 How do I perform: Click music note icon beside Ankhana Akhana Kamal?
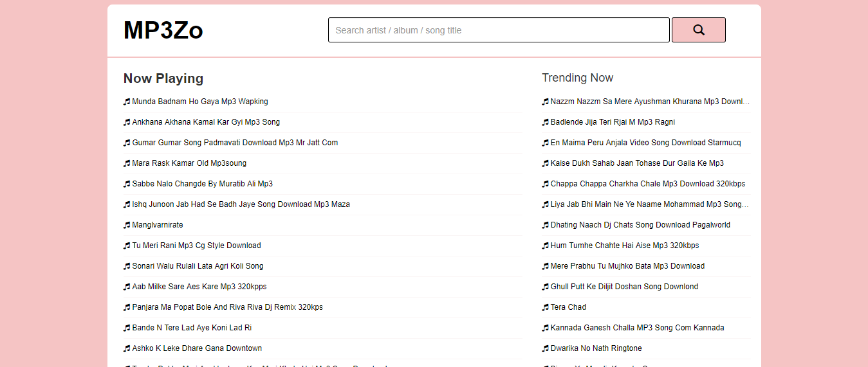click(x=127, y=122)
